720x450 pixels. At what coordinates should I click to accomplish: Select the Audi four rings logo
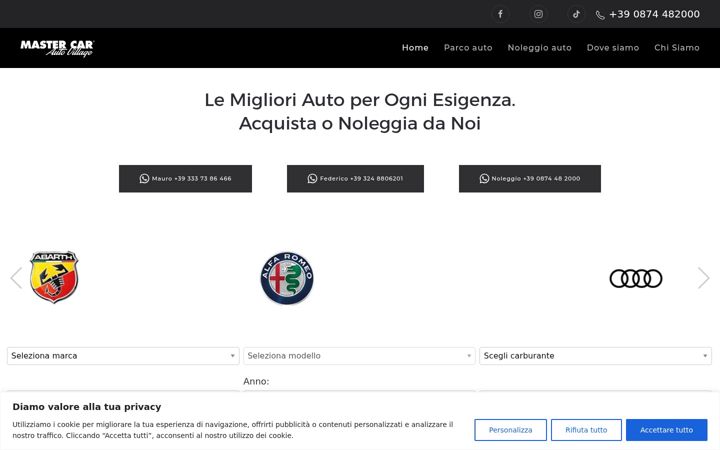pos(636,278)
